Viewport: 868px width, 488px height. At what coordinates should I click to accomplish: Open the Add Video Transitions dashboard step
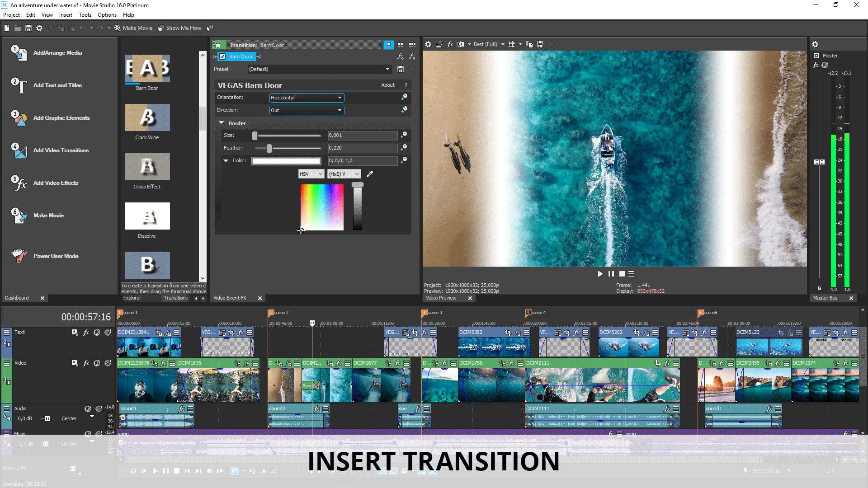[x=61, y=150]
